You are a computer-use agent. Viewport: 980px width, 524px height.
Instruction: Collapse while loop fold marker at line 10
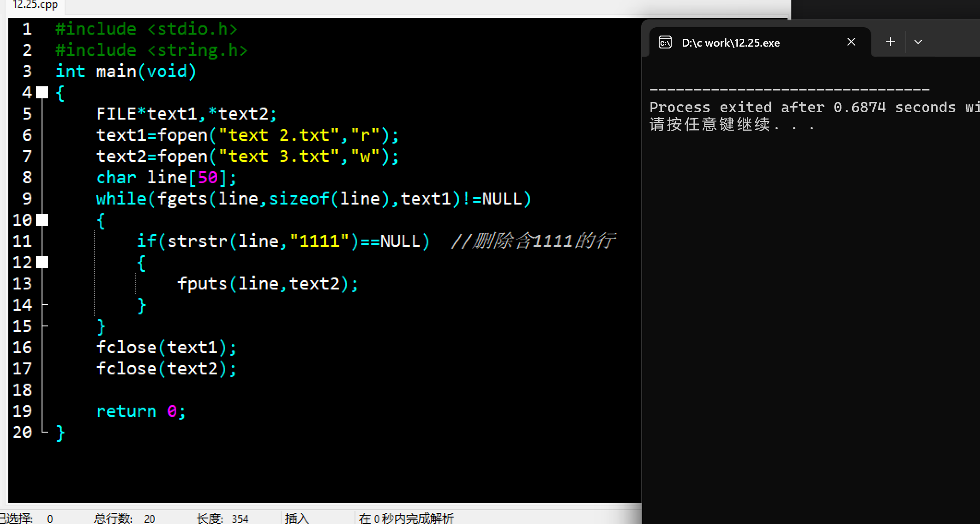(42, 220)
